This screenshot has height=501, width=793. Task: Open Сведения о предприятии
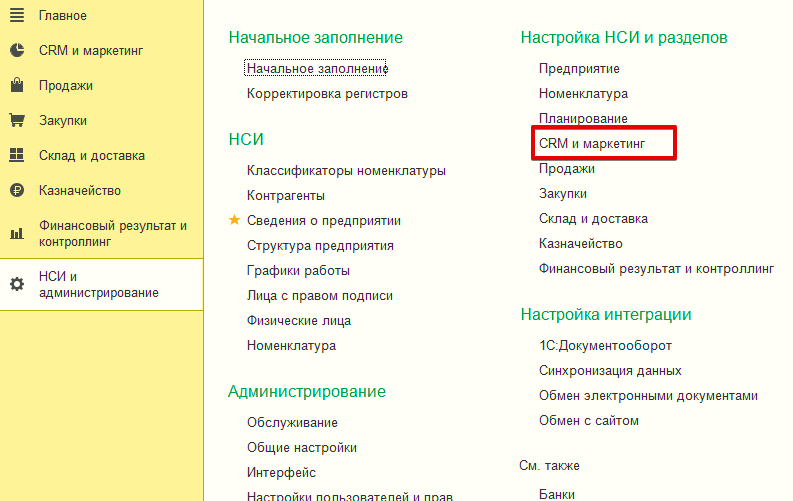click(324, 220)
